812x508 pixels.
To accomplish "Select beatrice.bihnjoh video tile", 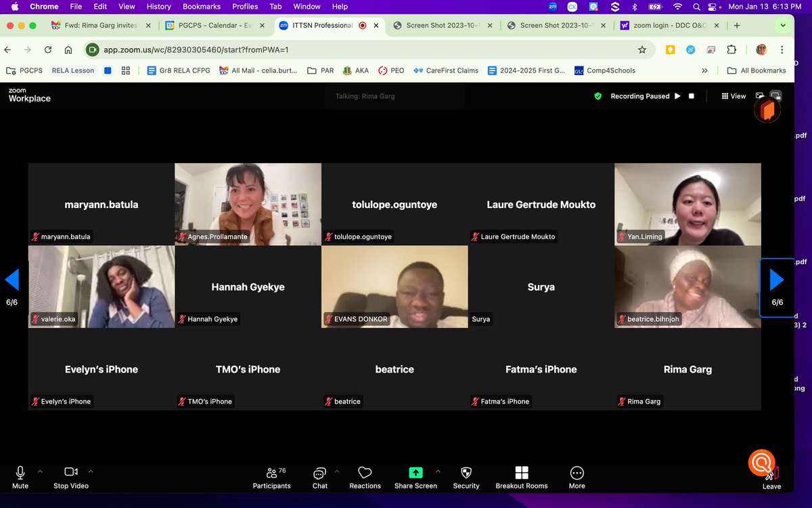I will [687, 287].
